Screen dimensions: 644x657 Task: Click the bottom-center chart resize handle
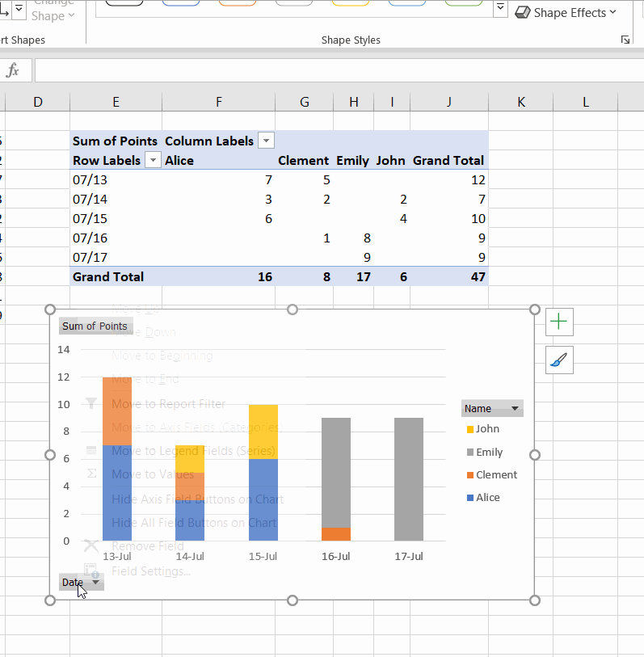[x=293, y=600]
